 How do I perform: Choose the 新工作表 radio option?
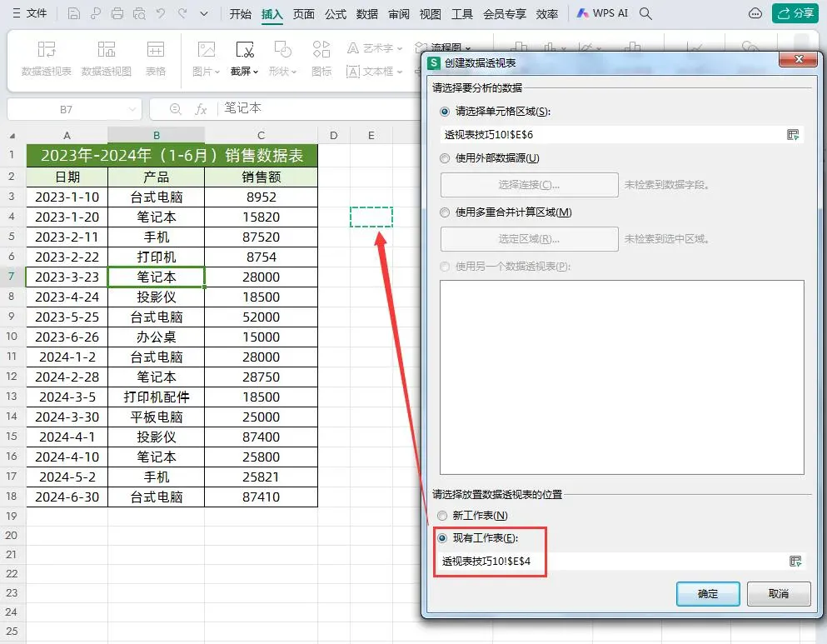click(442, 516)
